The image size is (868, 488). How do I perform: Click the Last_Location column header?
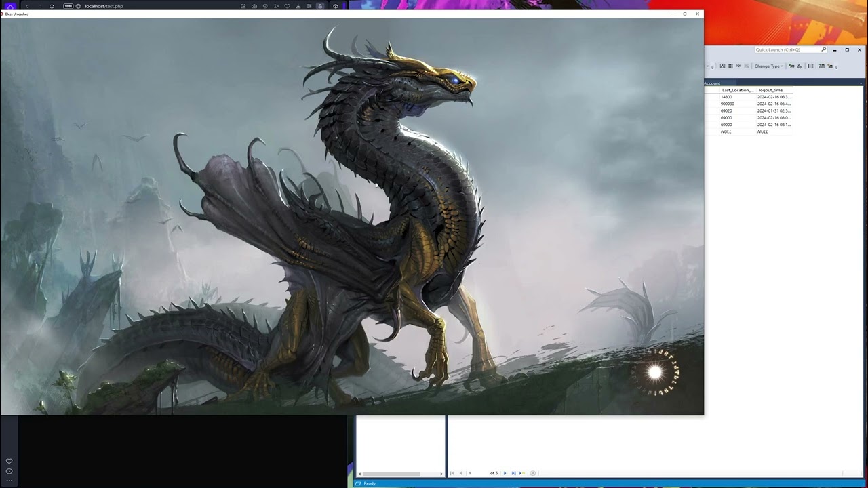tap(738, 90)
